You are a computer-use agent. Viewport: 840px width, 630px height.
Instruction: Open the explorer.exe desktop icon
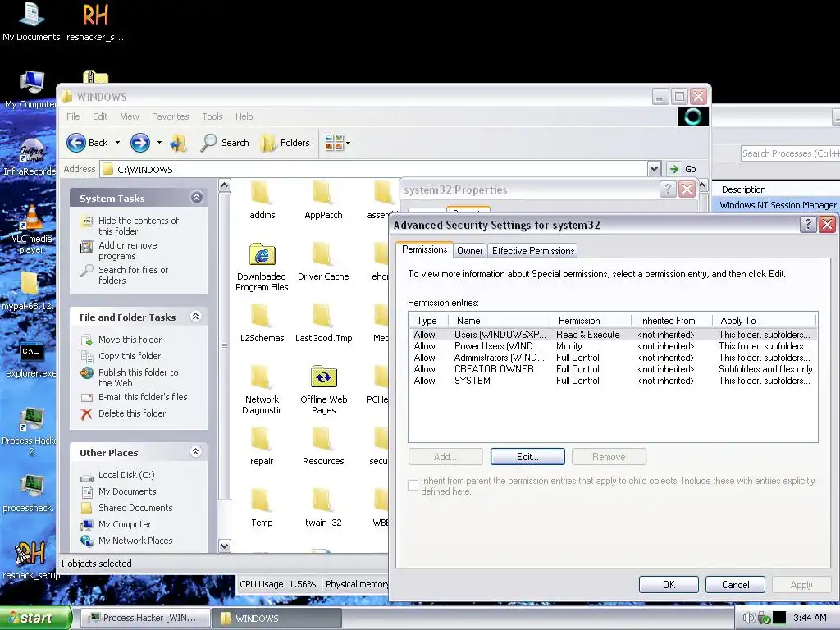point(30,358)
